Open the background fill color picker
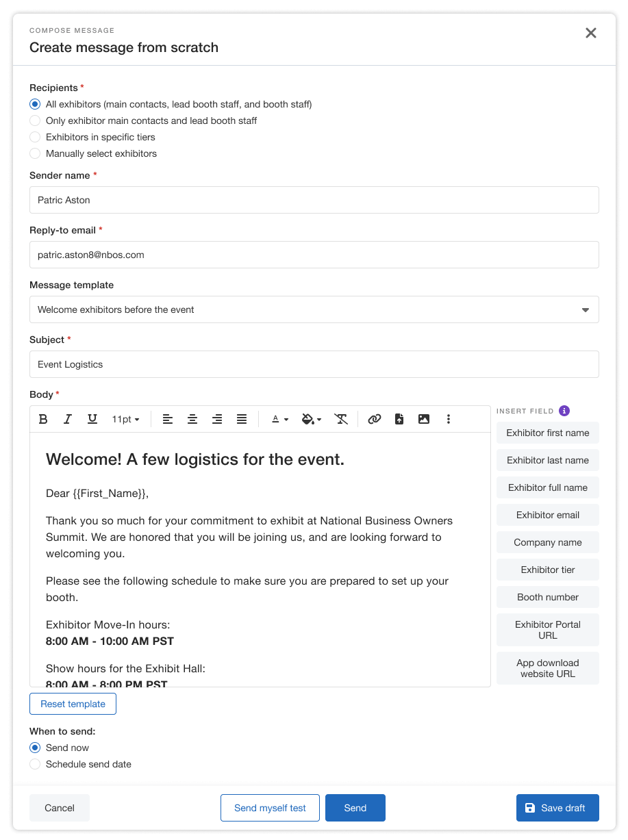 (312, 419)
